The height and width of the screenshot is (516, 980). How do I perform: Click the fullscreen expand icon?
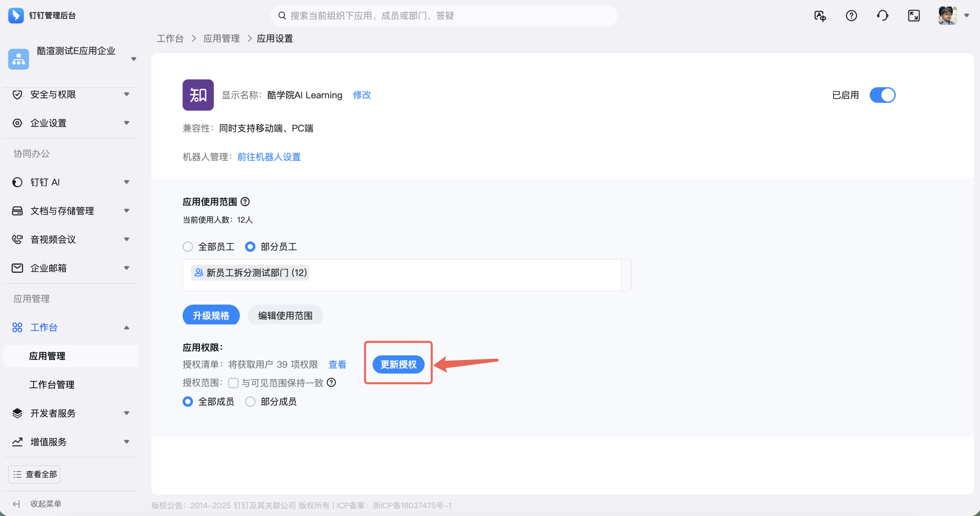pos(913,16)
